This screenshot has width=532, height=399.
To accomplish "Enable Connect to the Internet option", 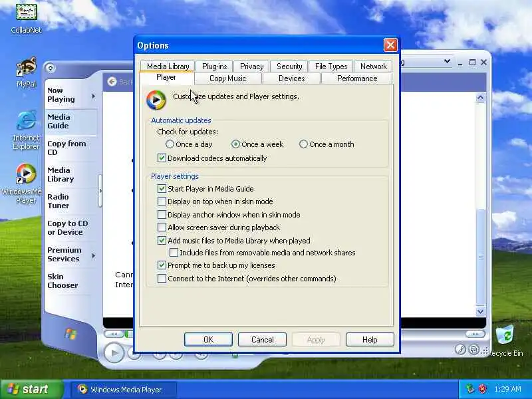I will 247,279.
